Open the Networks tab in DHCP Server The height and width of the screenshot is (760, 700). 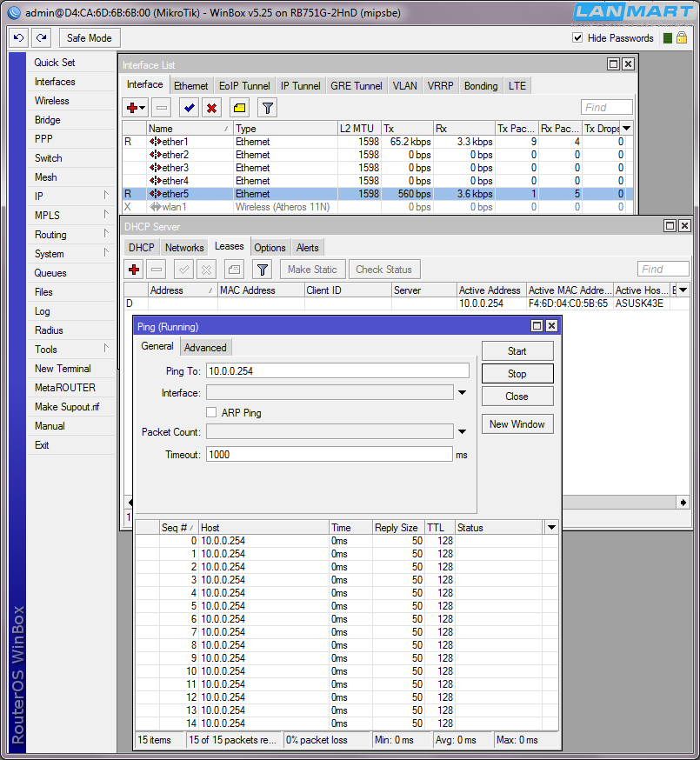tap(184, 248)
